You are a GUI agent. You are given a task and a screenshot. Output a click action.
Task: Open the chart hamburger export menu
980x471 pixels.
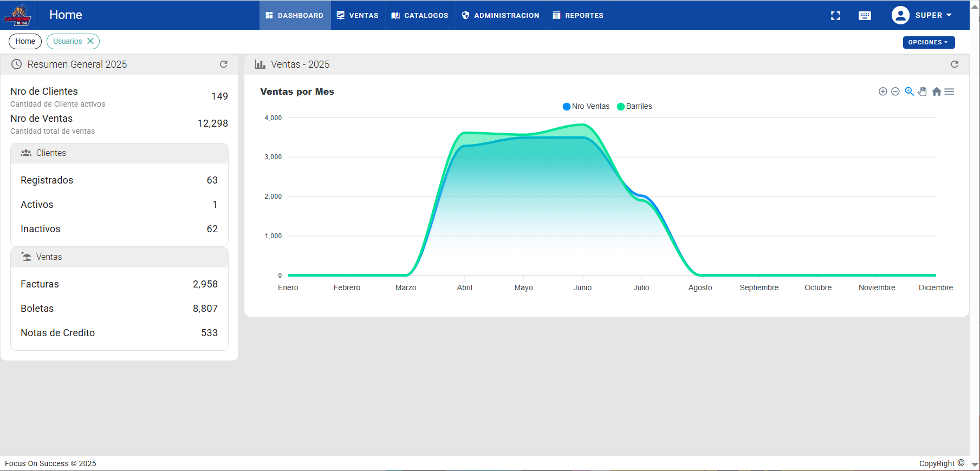click(x=949, y=91)
